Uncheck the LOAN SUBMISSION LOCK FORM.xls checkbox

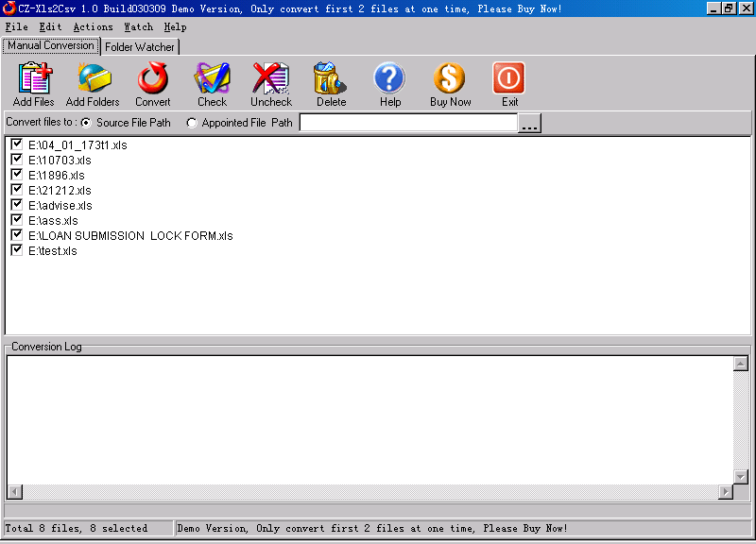pos(17,234)
